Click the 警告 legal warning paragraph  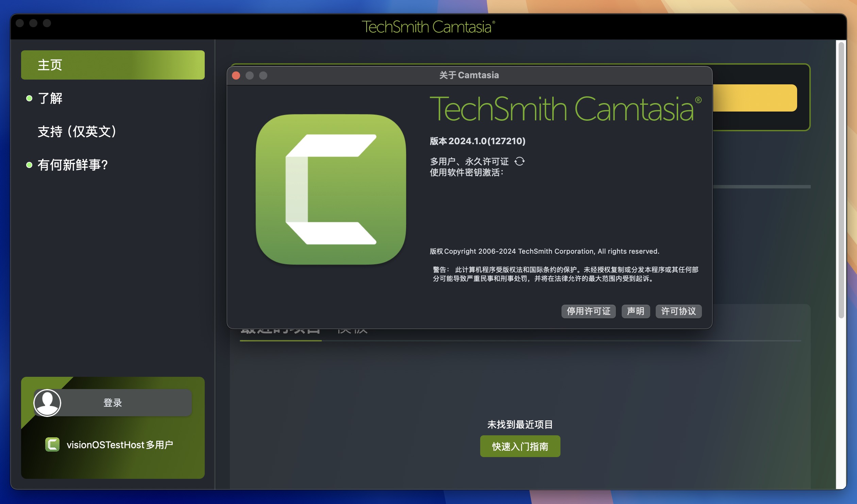(x=566, y=274)
